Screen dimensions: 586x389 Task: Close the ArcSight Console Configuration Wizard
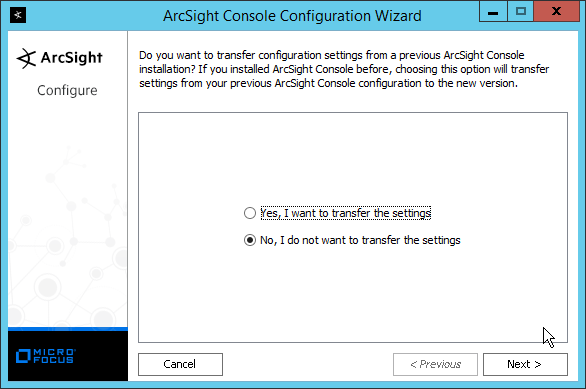pyautogui.click(x=556, y=12)
